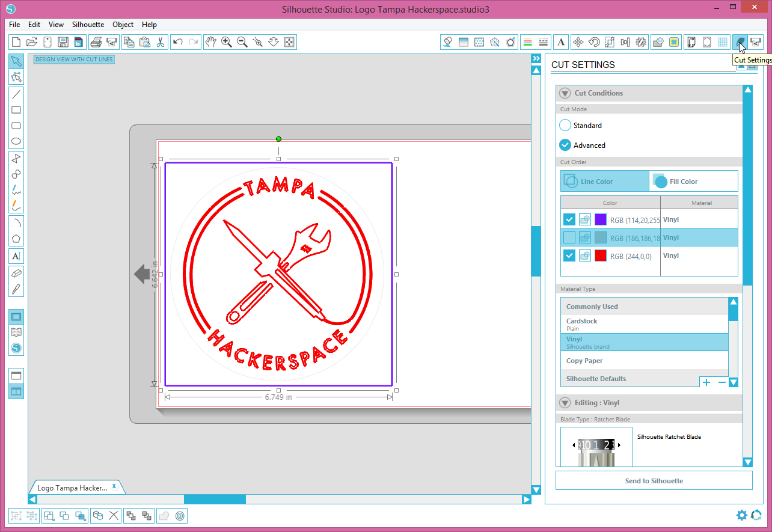This screenshot has height=532, width=772.
Task: Select the Point Editing tool
Action: tap(16, 76)
